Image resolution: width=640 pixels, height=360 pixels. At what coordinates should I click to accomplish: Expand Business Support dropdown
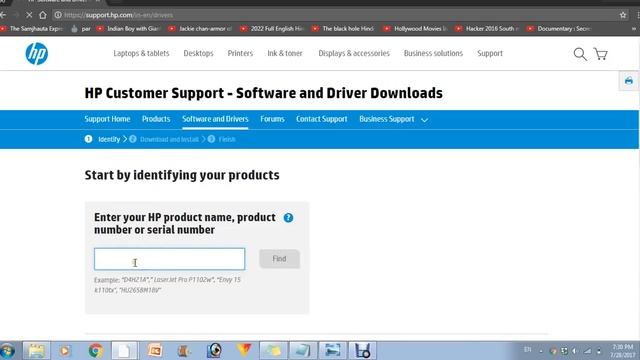393,119
